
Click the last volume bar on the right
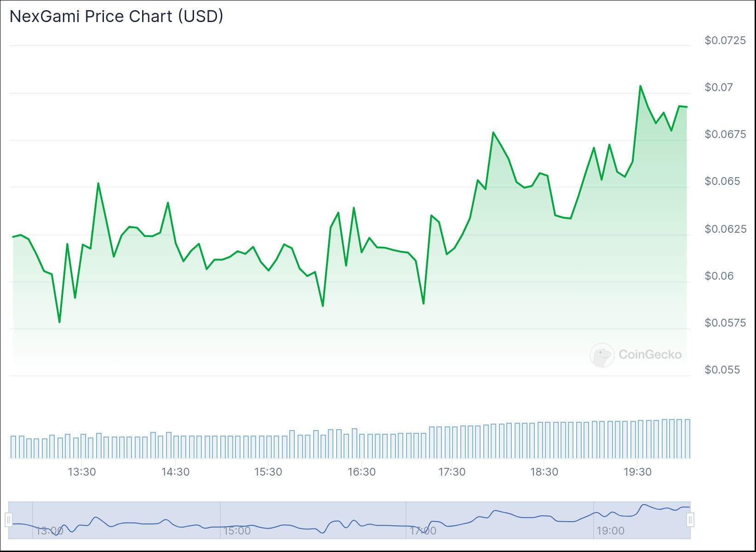tap(687, 439)
